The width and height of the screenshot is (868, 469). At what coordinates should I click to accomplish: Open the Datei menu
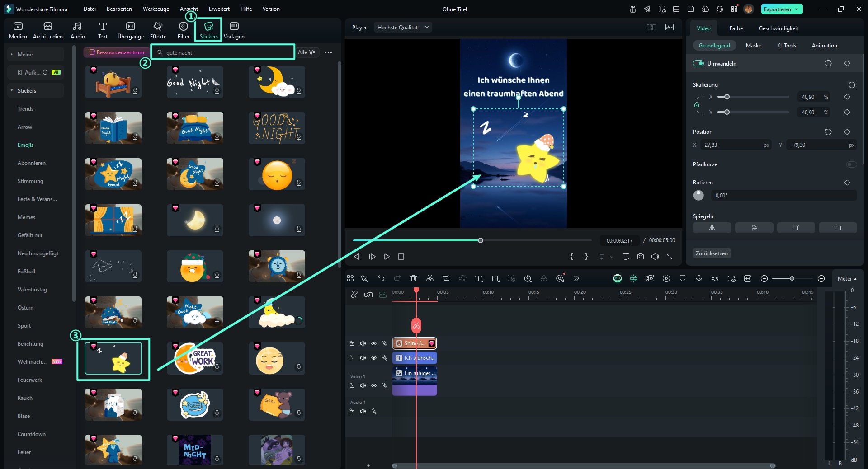coord(90,9)
